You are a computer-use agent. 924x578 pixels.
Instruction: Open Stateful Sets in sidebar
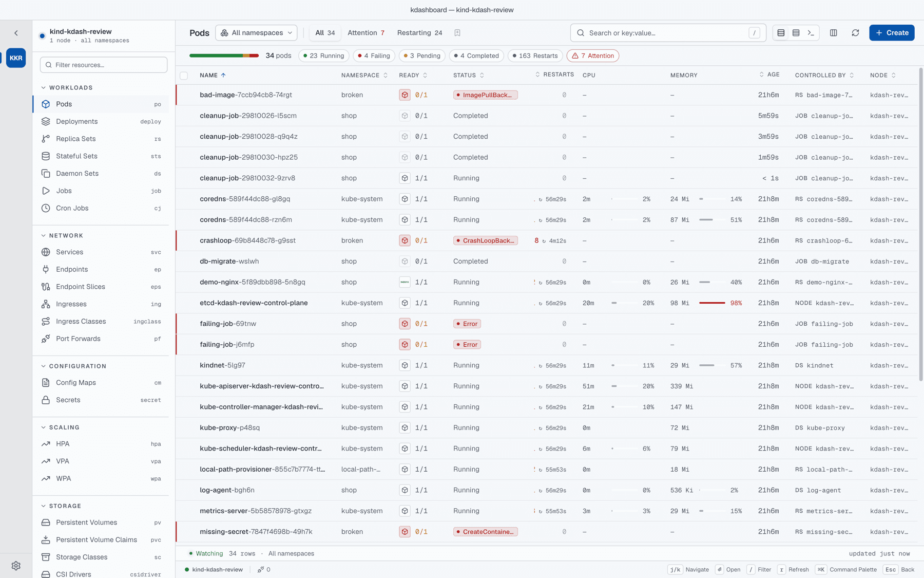point(101,156)
